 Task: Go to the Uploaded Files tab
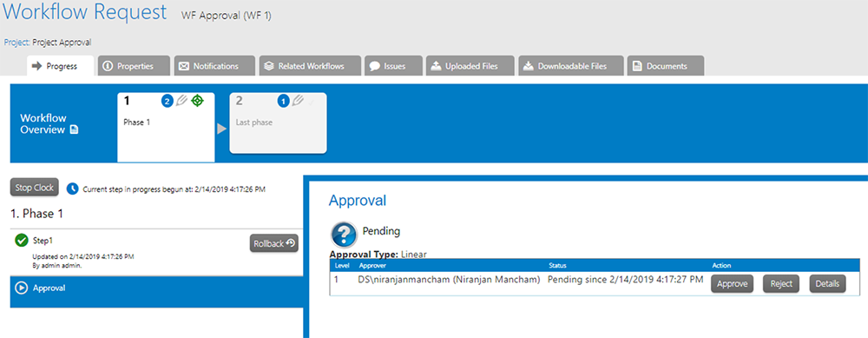(x=470, y=66)
